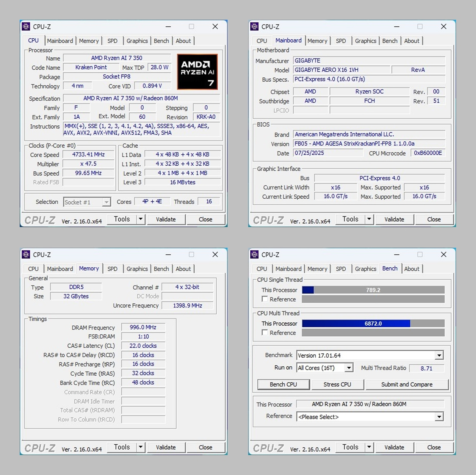Click Close button in the Mainboard window
The width and height of the screenshot is (476, 475).
tap(434, 220)
